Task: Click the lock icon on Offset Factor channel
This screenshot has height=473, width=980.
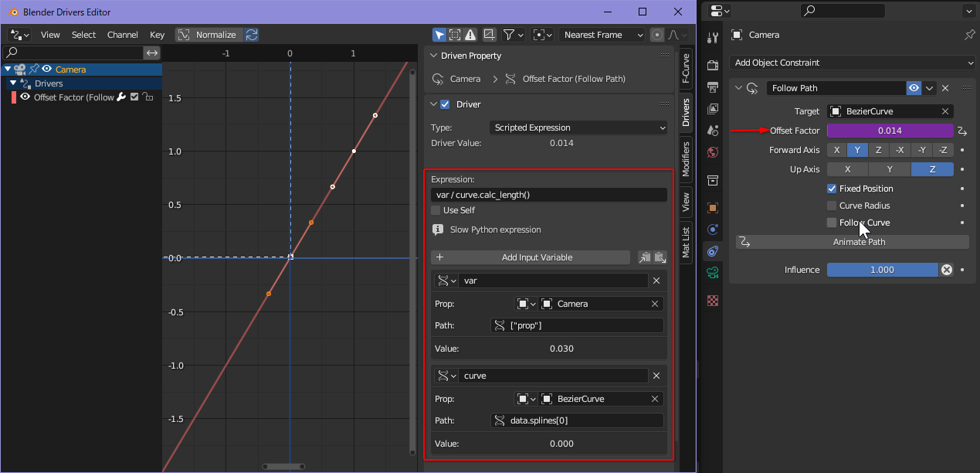Action: click(148, 97)
